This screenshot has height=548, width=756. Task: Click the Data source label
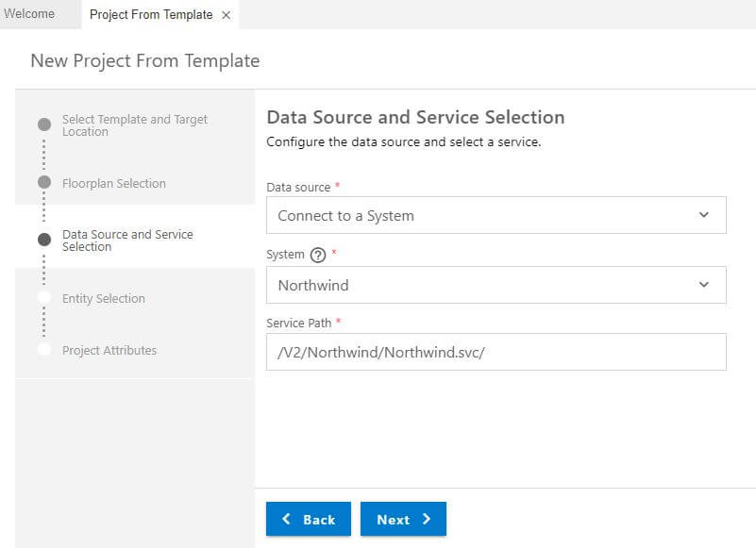298,187
